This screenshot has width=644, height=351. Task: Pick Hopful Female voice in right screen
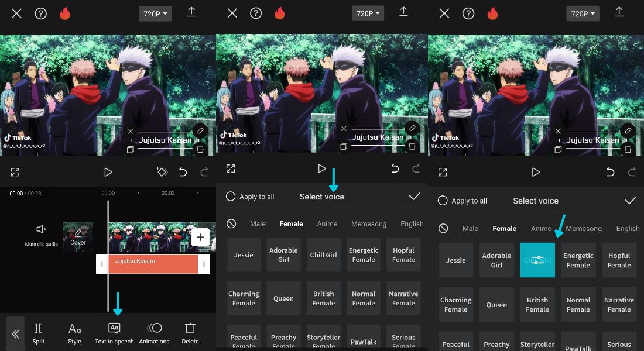coord(619,260)
